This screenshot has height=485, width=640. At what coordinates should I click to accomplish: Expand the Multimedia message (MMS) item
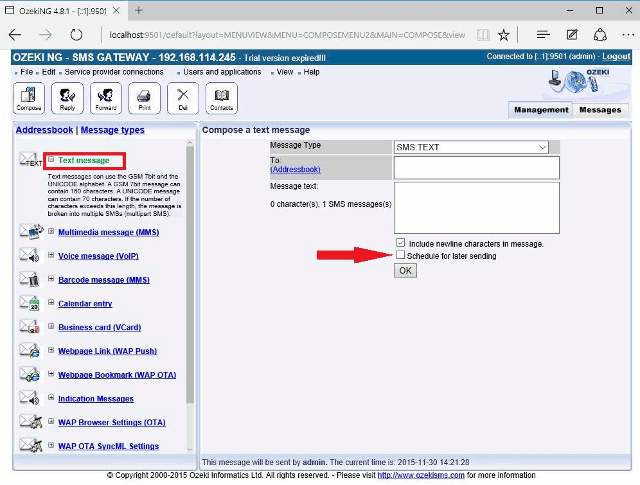point(52,232)
